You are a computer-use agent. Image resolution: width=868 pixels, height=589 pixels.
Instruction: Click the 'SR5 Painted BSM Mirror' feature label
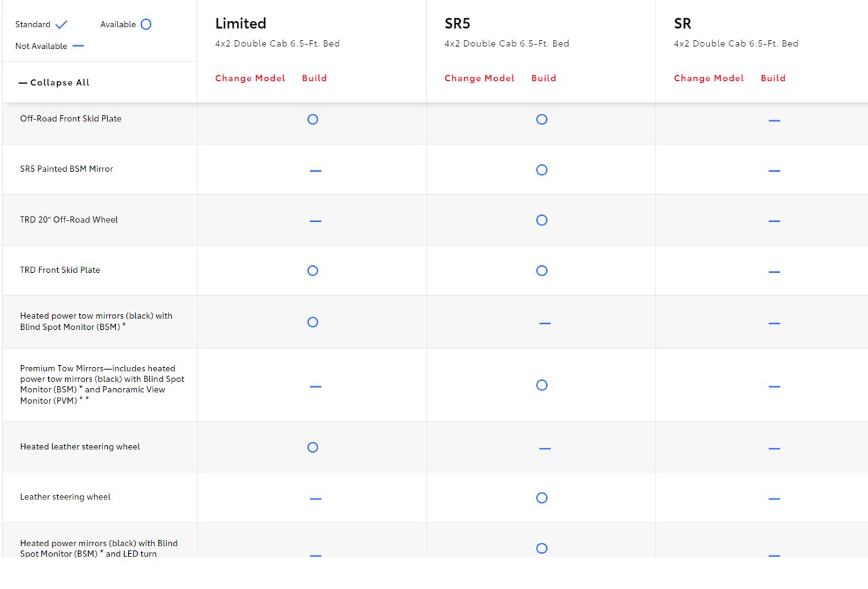coord(67,169)
